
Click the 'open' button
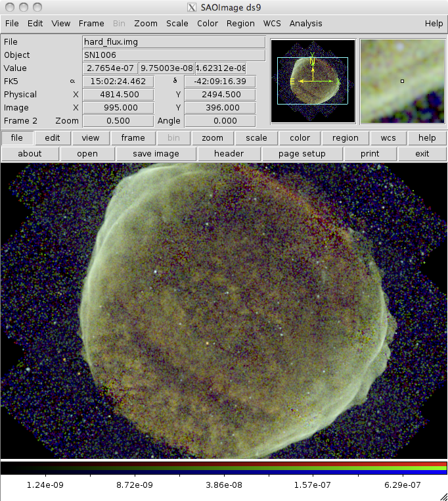(x=87, y=153)
